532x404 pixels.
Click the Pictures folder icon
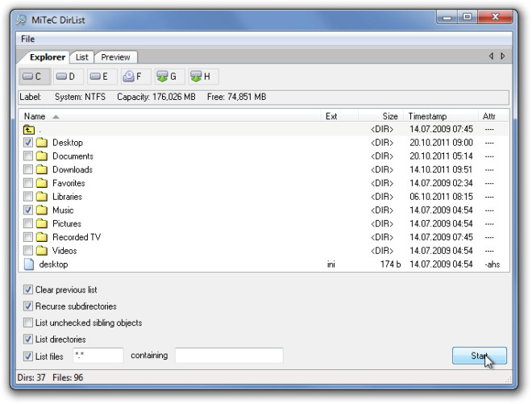[42, 223]
